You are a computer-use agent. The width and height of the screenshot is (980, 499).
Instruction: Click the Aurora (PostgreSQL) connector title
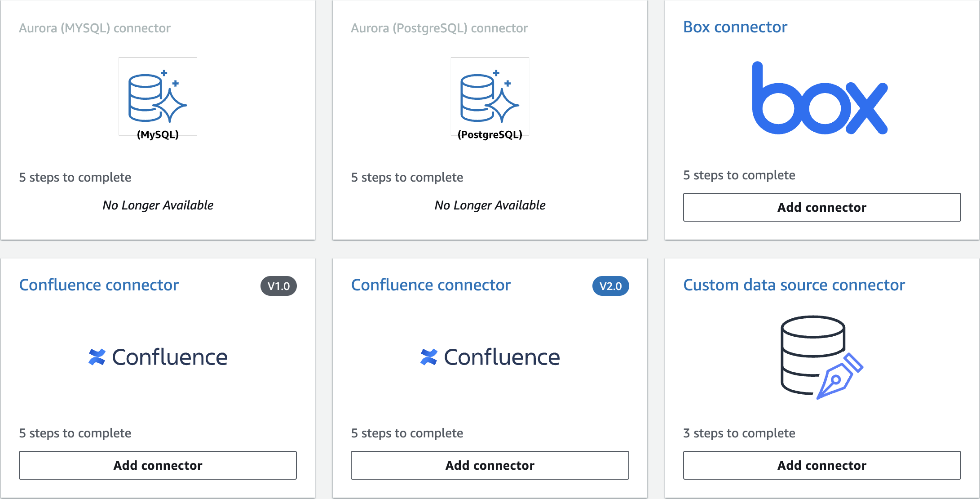point(439,28)
